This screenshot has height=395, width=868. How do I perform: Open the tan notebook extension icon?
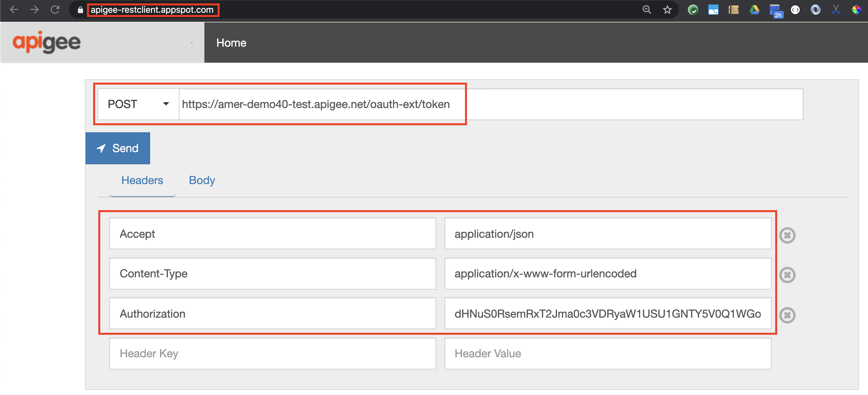click(734, 10)
